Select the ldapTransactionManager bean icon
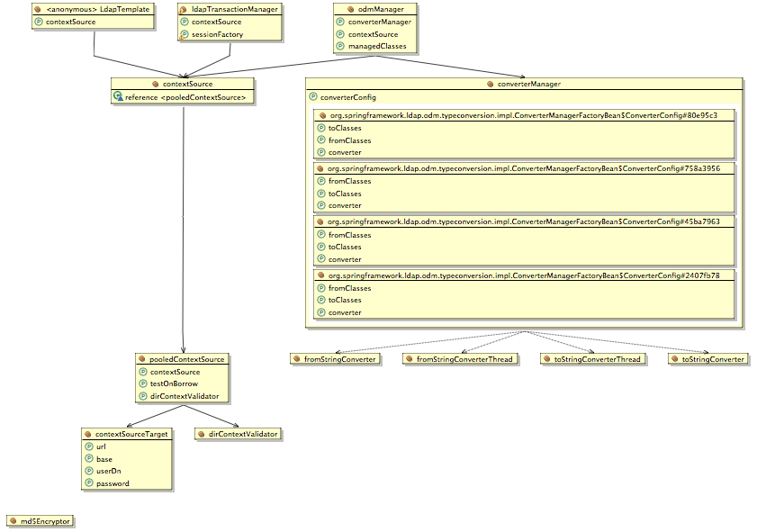The width and height of the screenshot is (757, 532). (x=183, y=9)
